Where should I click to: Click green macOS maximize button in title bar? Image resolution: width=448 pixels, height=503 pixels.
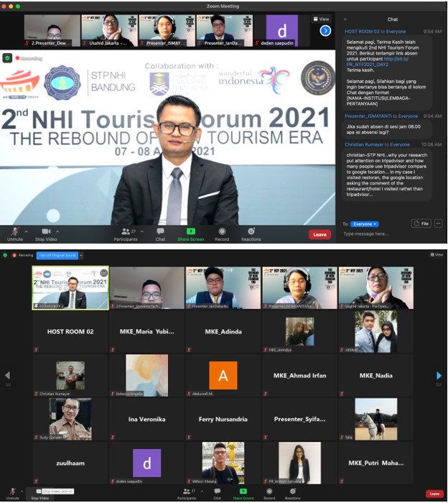[x=18, y=6]
